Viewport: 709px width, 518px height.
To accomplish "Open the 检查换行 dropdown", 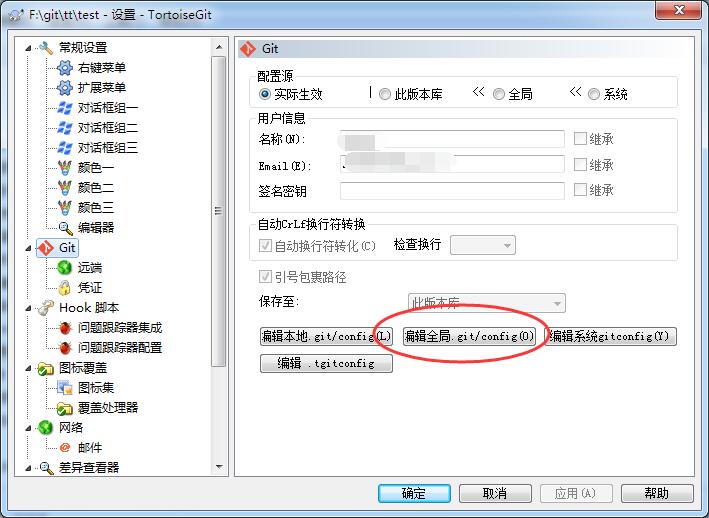I will 482,245.
